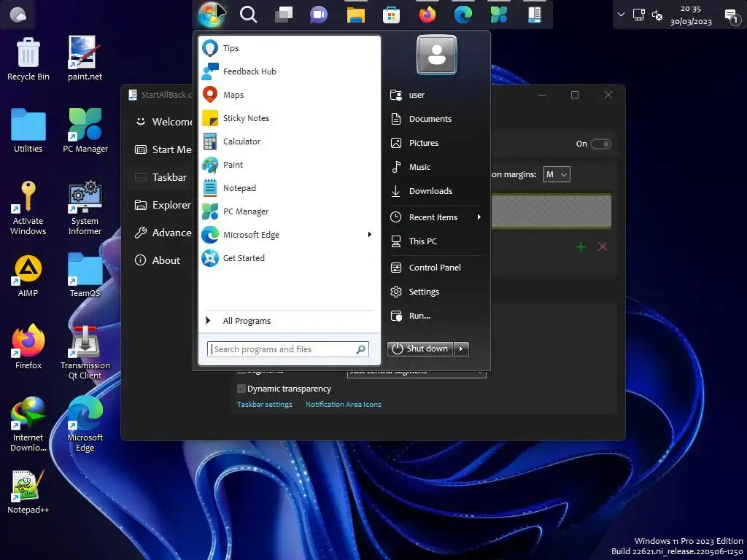Open Tips from the start menu
The image size is (747, 560).
290,48
